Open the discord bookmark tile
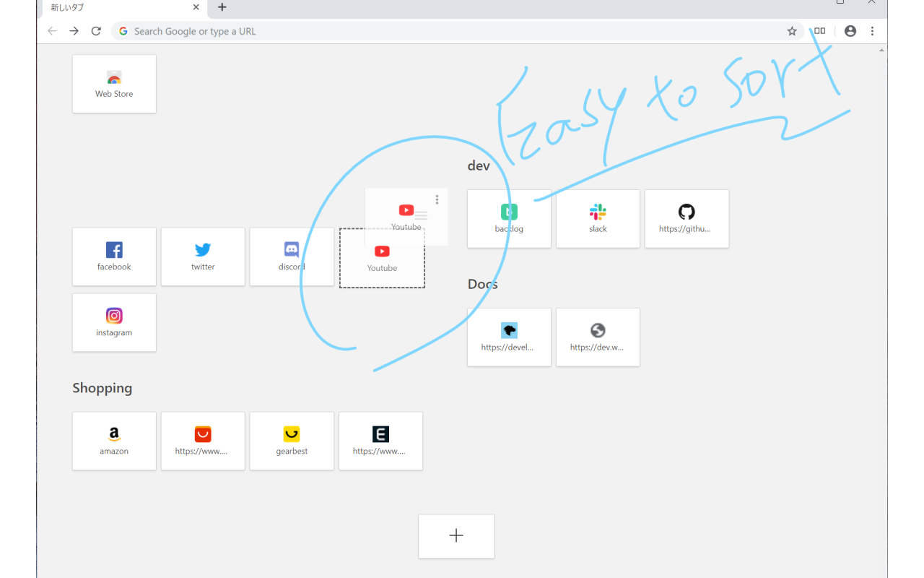The height and width of the screenshot is (578, 924). pos(292,256)
